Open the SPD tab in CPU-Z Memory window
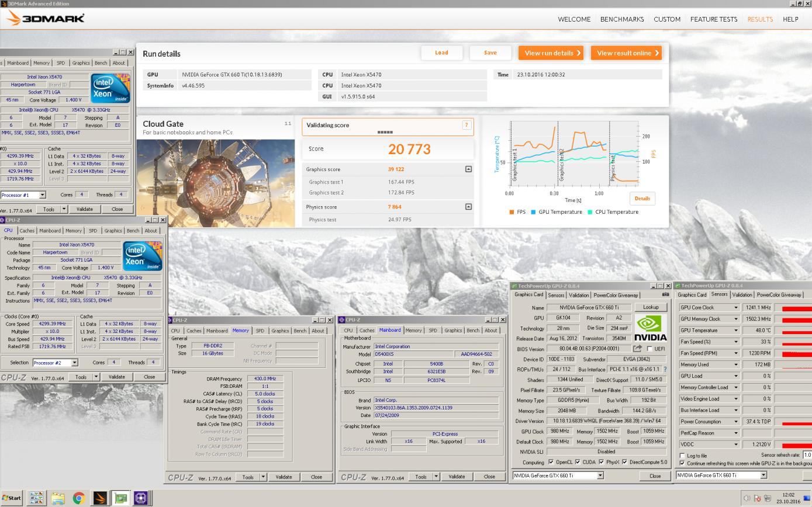Viewport: 812px width, 507px height. point(260,331)
